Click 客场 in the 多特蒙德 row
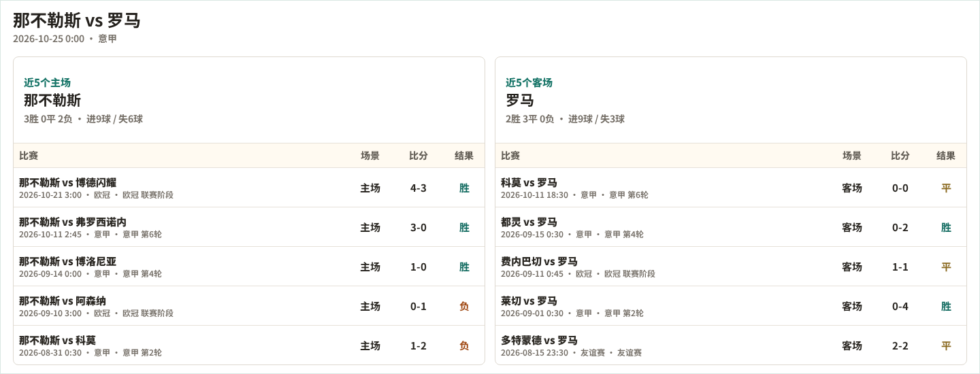 852,346
